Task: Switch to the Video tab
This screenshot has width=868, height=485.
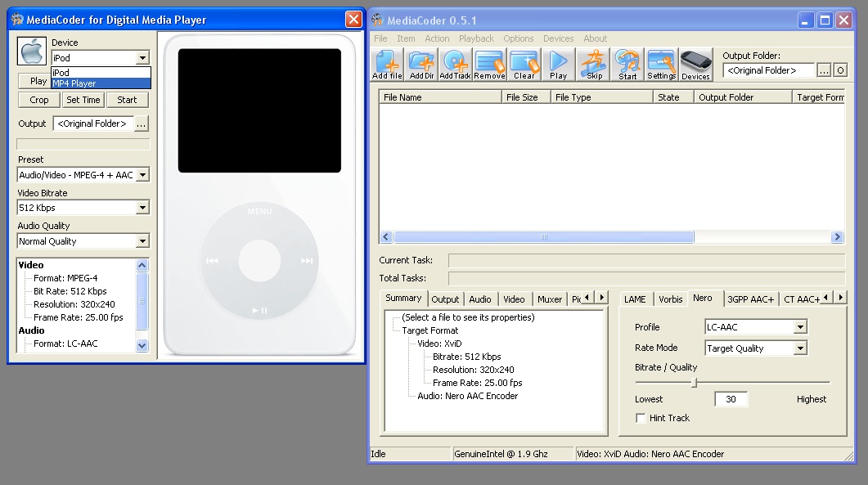Action: pos(514,299)
